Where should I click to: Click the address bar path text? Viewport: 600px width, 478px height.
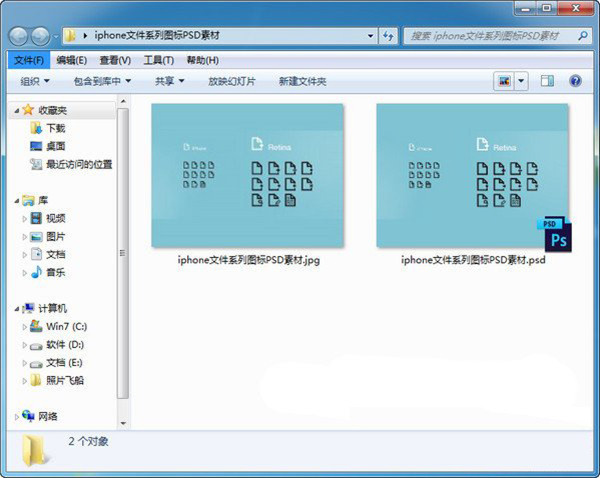(157, 36)
